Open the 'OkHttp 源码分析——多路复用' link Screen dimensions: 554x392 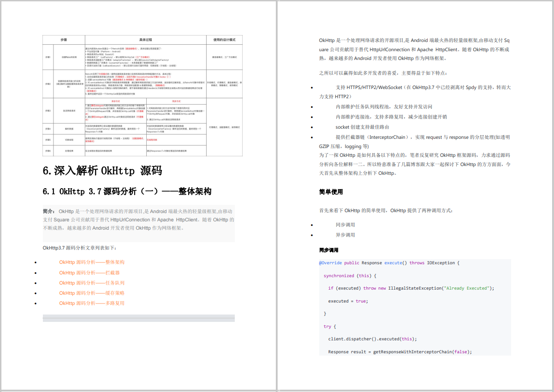[x=92, y=303]
